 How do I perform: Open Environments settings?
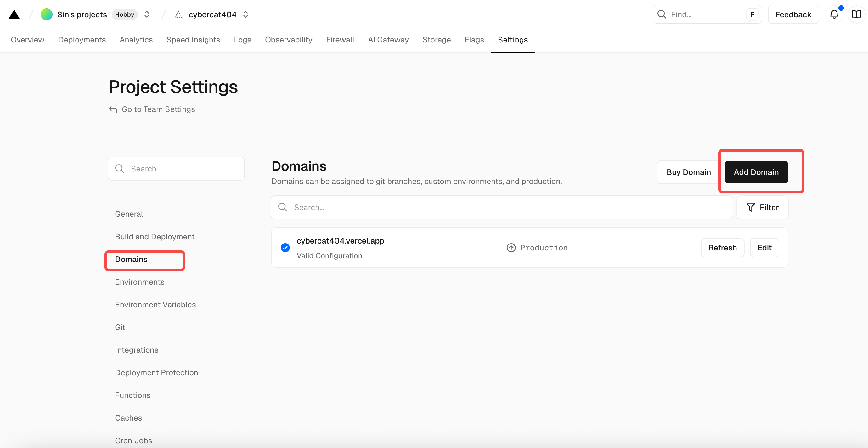click(140, 282)
